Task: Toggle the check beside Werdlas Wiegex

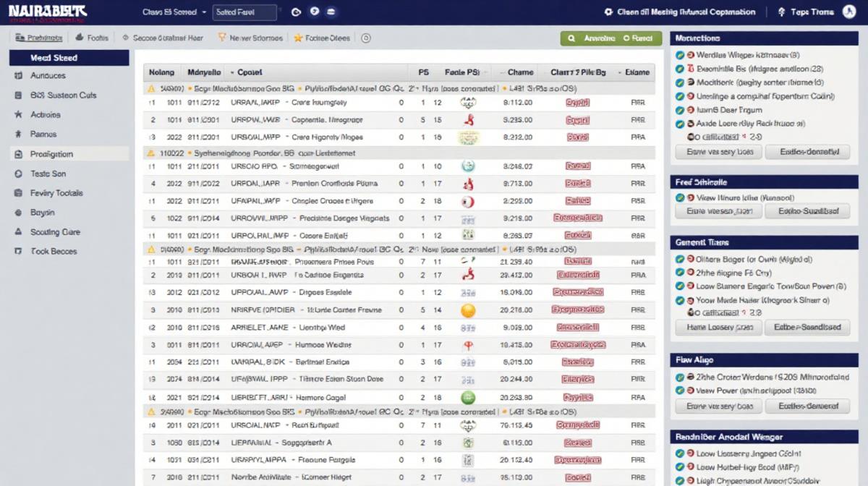Action: click(679, 55)
